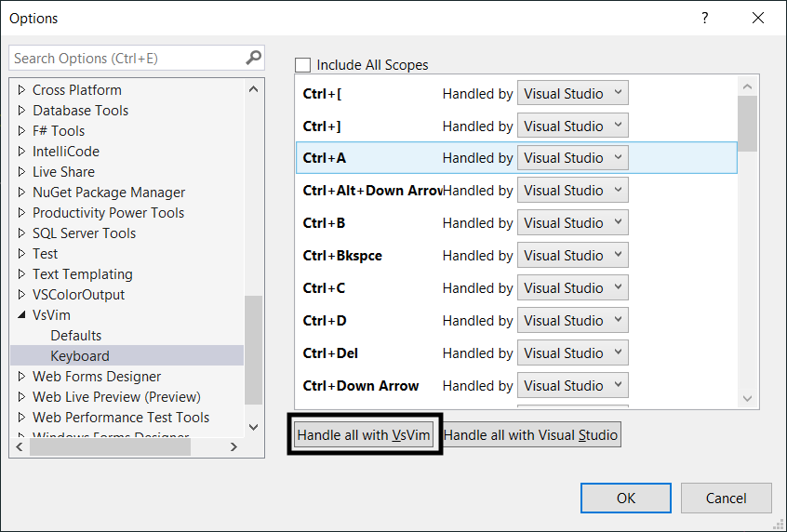
Task: Expand the Productivity Power Tools node
Action: [x=21, y=213]
